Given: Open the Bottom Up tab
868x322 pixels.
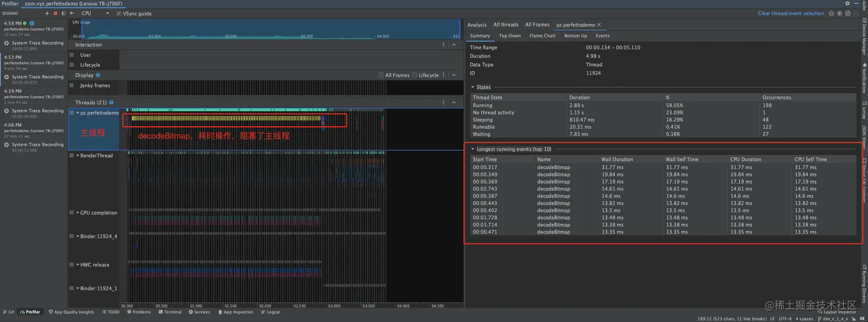Looking at the screenshot, I should tap(575, 36).
